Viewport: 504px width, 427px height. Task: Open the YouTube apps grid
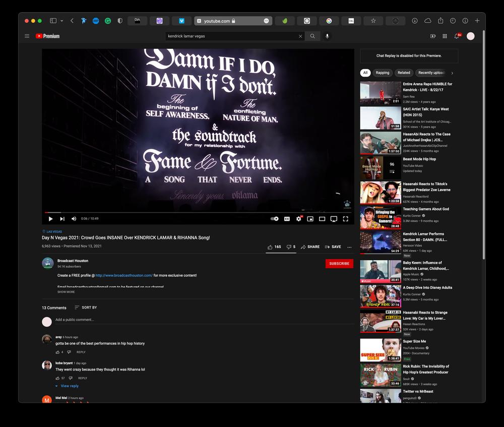pos(445,36)
